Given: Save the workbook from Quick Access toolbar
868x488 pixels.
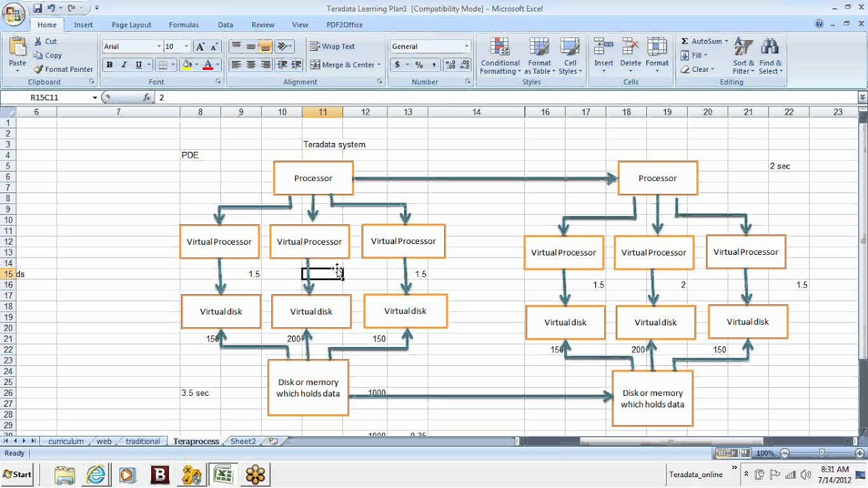Looking at the screenshot, I should click(37, 8).
